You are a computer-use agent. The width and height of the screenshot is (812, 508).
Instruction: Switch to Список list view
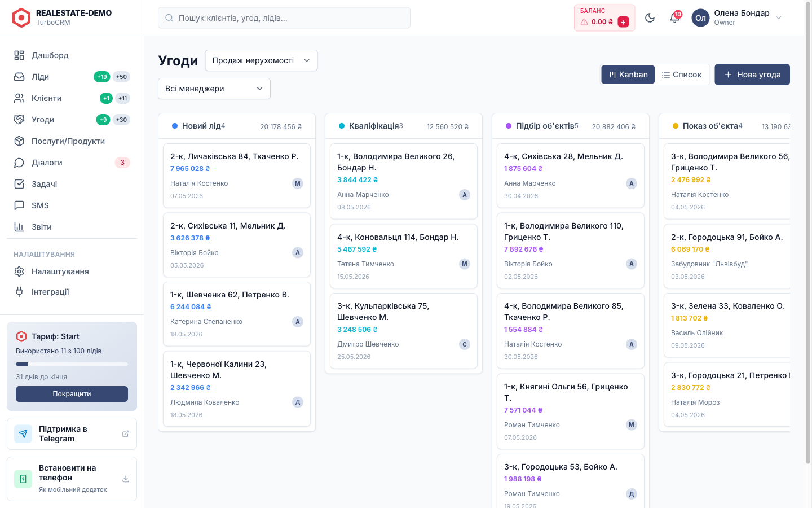point(682,75)
